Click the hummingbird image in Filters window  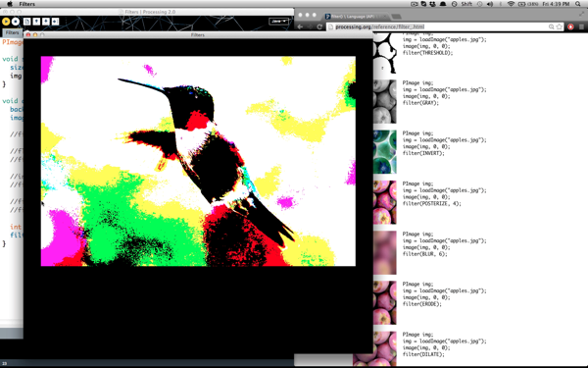click(198, 161)
